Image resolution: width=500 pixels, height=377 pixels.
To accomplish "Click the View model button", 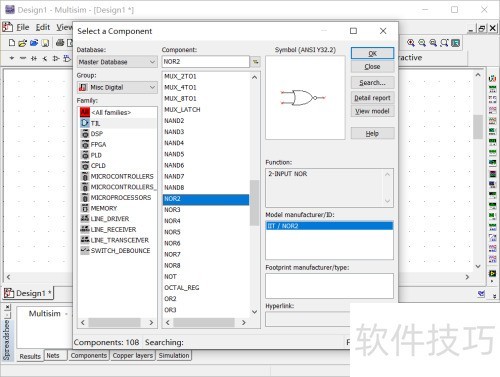I will coord(372,111).
